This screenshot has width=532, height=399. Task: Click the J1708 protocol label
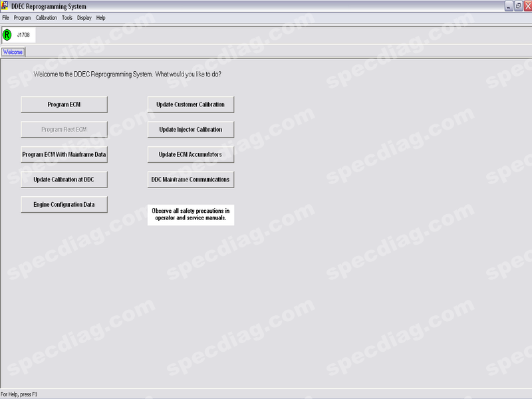[23, 35]
